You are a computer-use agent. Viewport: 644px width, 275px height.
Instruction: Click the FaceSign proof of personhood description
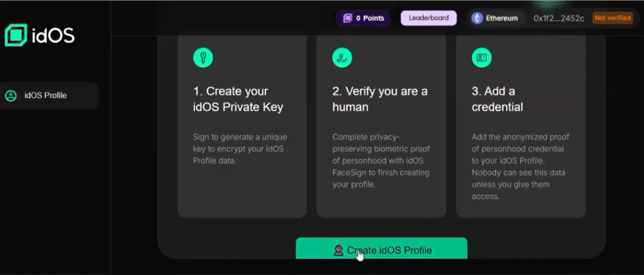pyautogui.click(x=380, y=161)
